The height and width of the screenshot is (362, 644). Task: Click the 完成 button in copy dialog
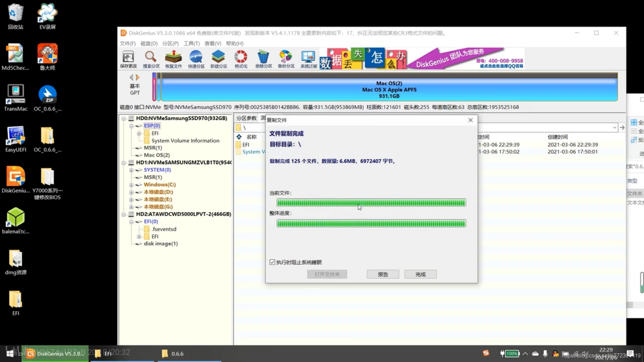pyautogui.click(x=420, y=274)
